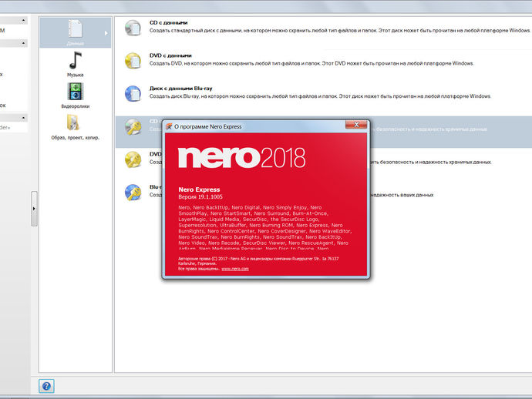
Task: Click the Nero trademarks list text
Action: coord(265,227)
